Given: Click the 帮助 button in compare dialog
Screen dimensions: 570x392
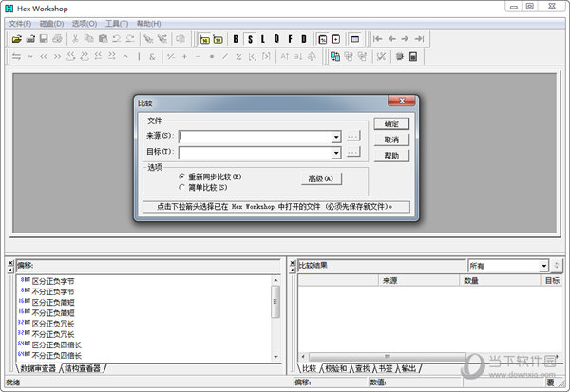Looking at the screenshot, I should (x=391, y=156).
